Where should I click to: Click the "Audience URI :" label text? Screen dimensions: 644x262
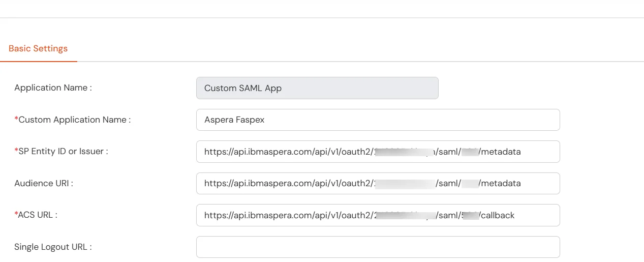point(44,183)
